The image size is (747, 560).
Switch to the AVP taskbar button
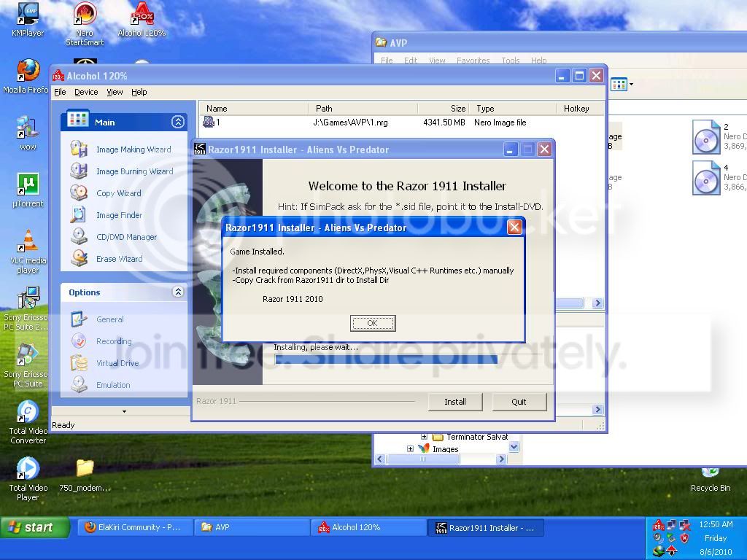pos(252,527)
